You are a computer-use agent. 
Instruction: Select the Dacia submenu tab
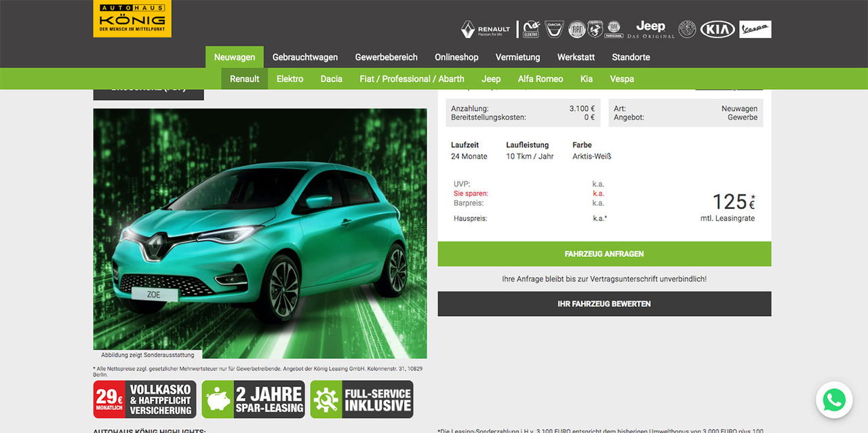(332, 79)
